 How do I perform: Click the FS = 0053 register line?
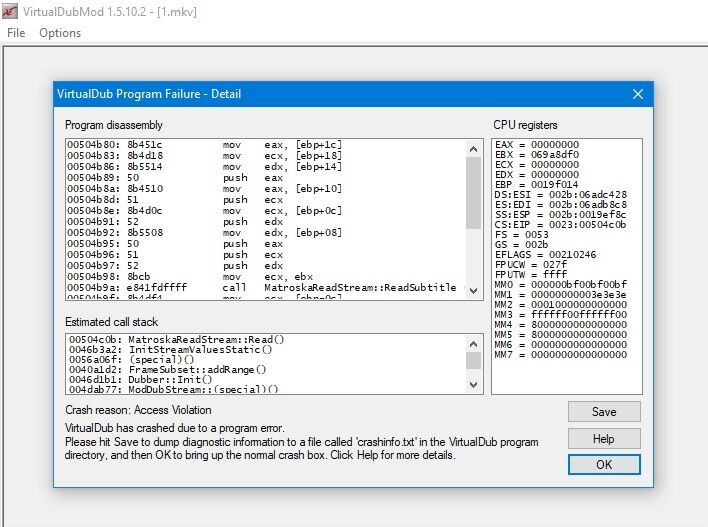pyautogui.click(x=522, y=234)
